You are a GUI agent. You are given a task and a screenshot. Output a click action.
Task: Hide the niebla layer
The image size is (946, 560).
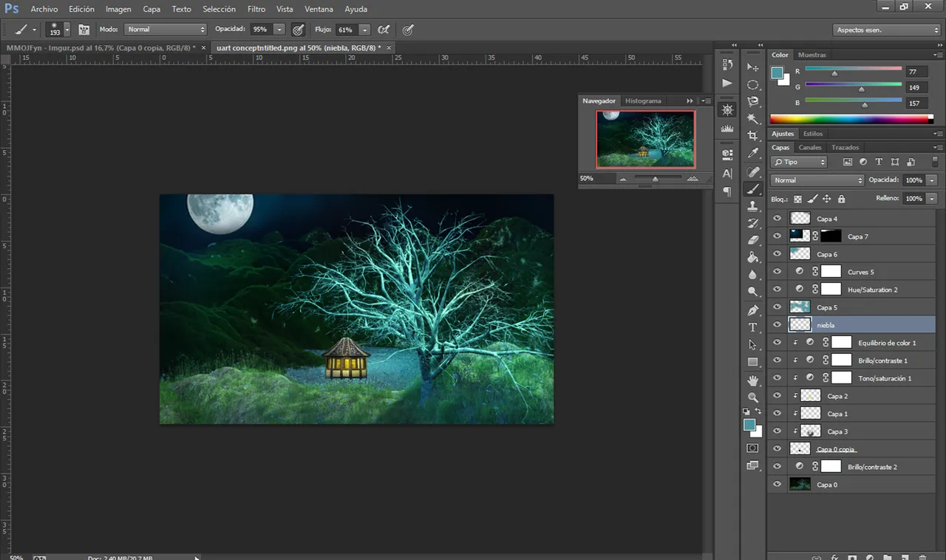777,325
